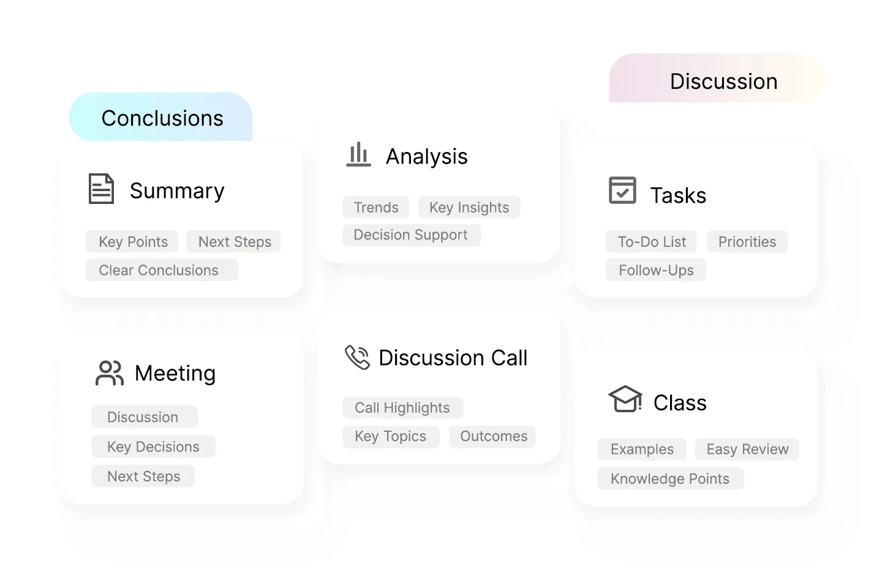Click the Priorities tag under Tasks

coord(747,242)
